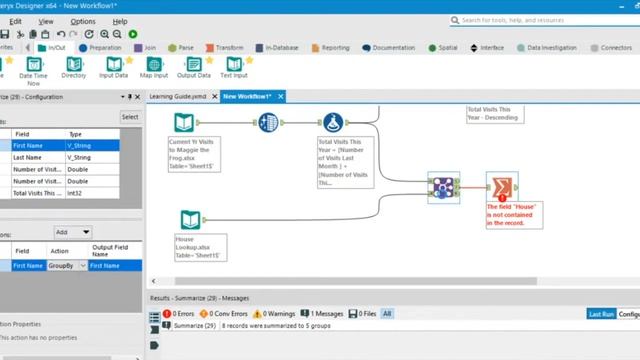Screen dimensions: 640x360
Task: Switch to the Data Investigation category
Action: click(x=547, y=48)
